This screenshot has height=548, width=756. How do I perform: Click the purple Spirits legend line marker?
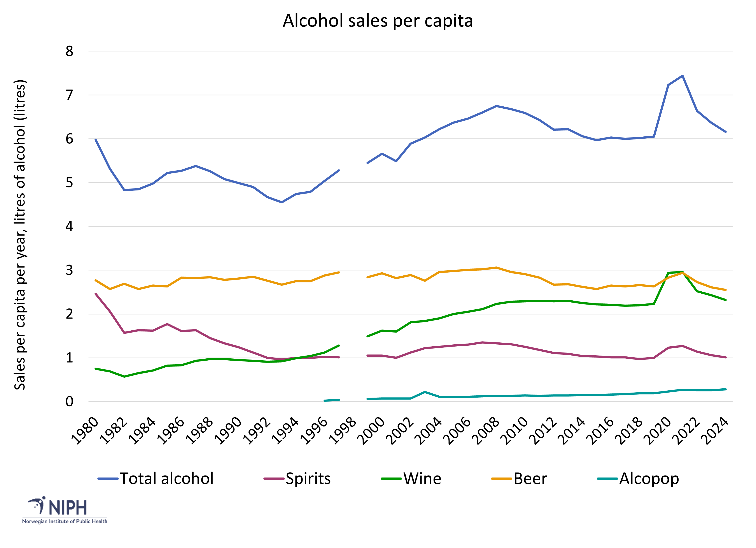274,479
